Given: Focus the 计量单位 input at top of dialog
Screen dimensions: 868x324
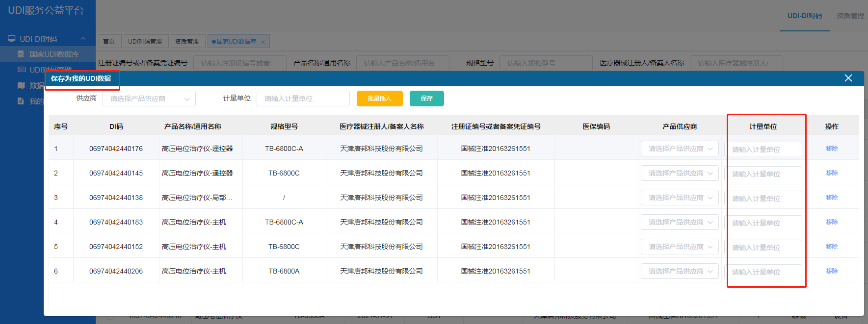Looking at the screenshot, I should tap(303, 99).
